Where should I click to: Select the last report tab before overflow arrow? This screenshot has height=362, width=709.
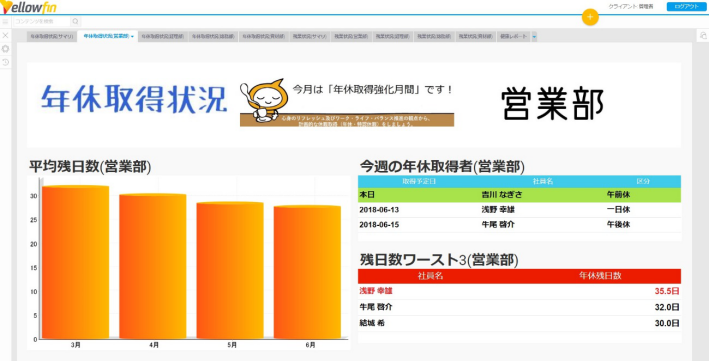(514, 37)
